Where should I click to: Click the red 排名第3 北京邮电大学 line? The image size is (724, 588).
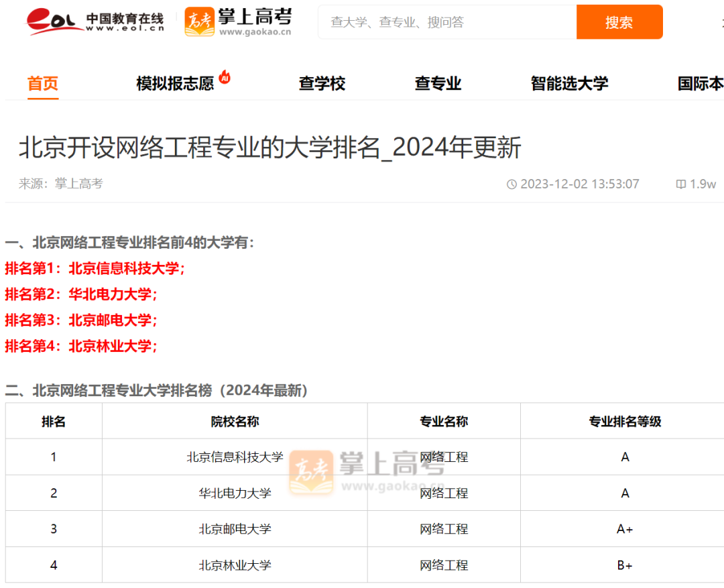point(81,320)
